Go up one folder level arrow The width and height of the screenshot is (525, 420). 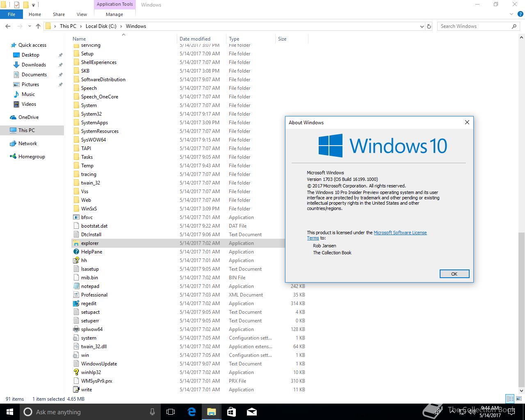38,26
